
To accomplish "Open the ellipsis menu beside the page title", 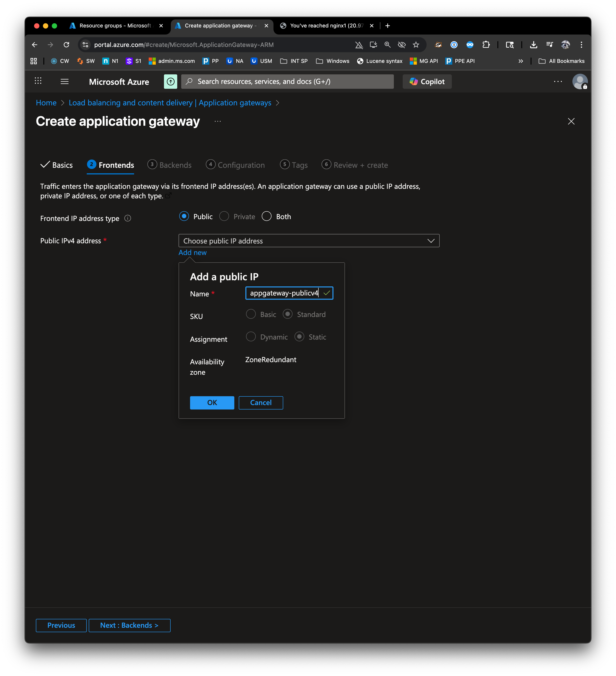I will coord(218,121).
